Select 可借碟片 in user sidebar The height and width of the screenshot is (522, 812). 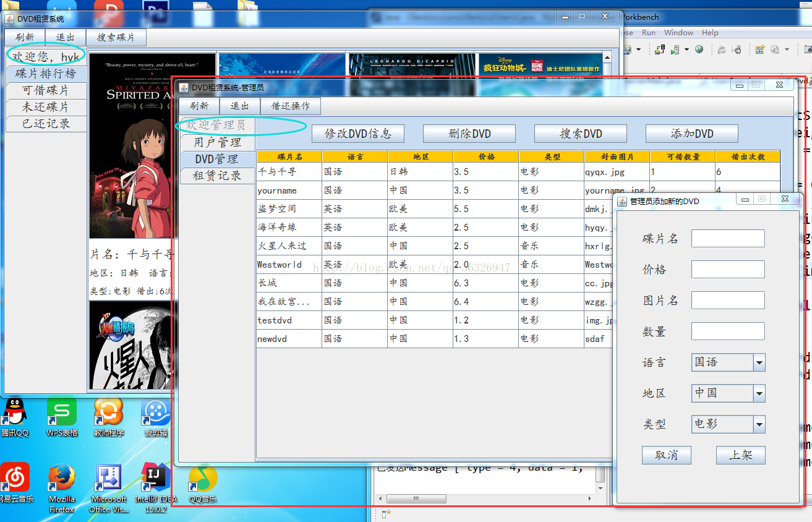point(46,90)
